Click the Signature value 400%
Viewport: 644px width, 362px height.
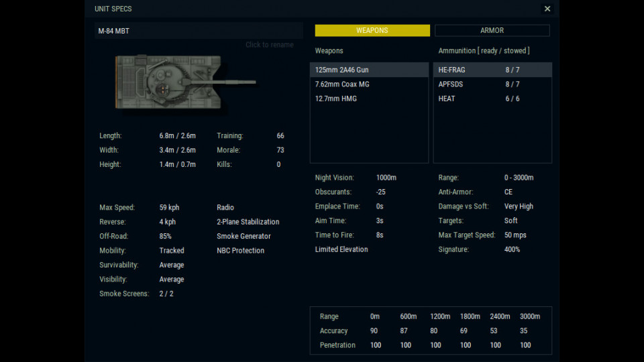pyautogui.click(x=512, y=249)
